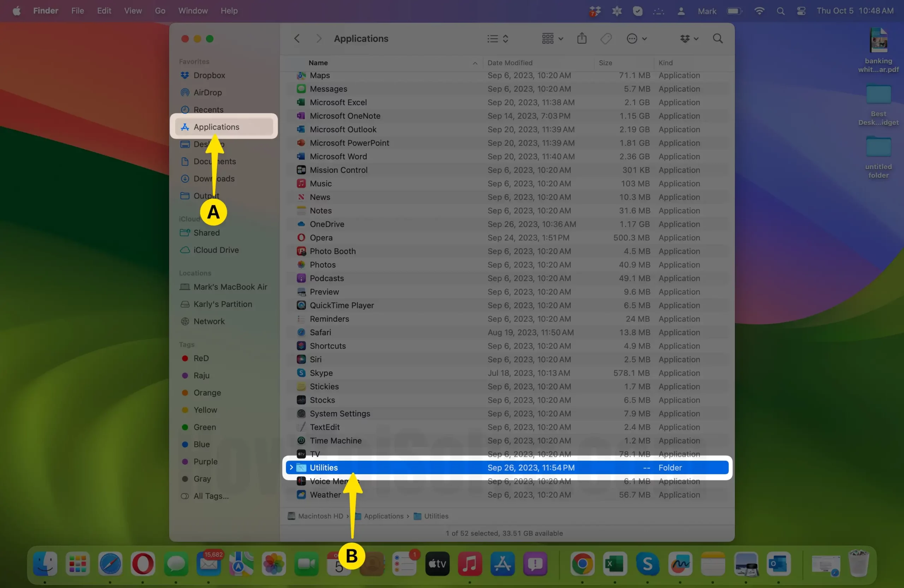Launch Opera from the Dock
904x588 pixels.
[x=143, y=564]
